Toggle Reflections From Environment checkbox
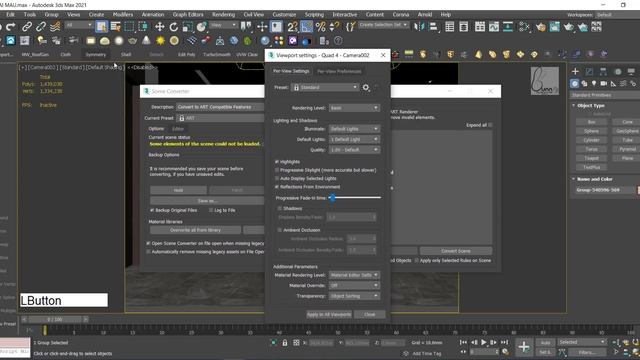640x360 pixels. click(277, 187)
